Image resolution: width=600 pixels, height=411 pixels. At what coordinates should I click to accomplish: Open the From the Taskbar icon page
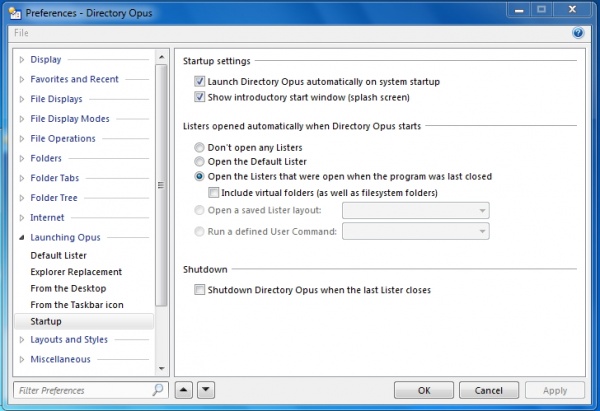[x=77, y=305]
